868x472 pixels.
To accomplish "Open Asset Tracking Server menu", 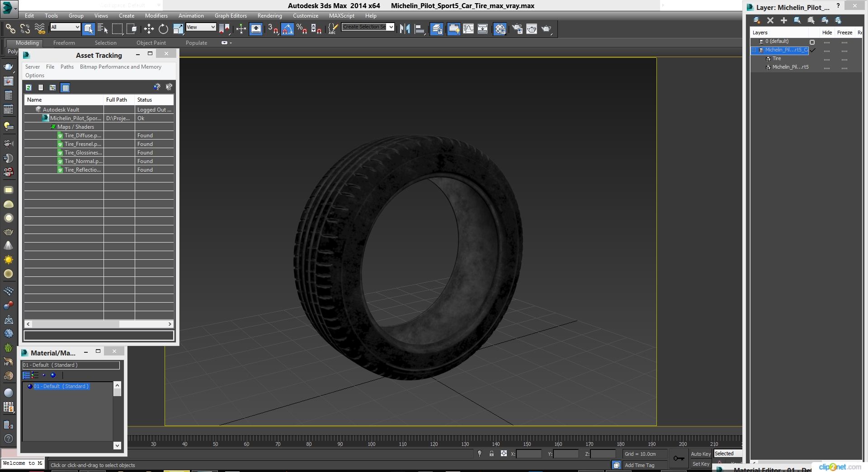I will pos(33,67).
